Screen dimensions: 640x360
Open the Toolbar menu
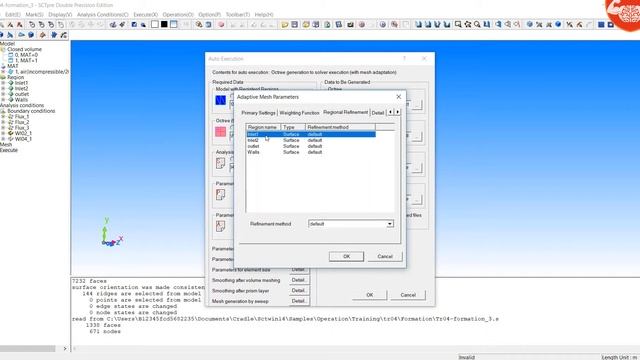[x=238, y=14]
